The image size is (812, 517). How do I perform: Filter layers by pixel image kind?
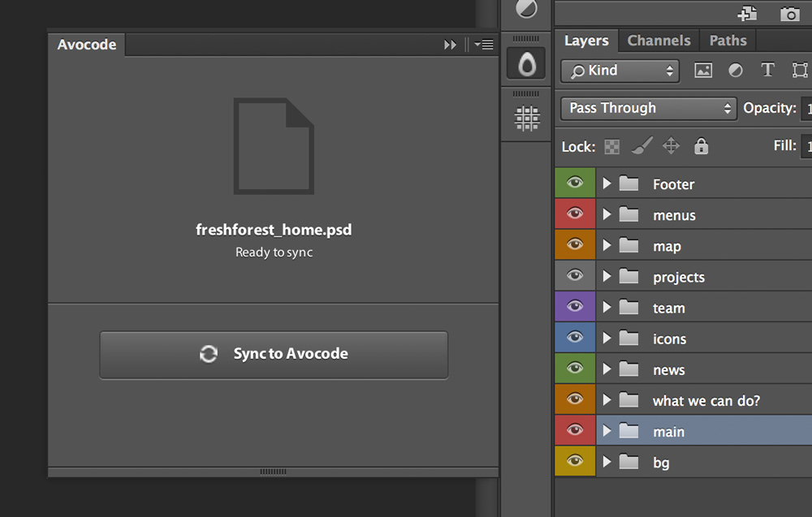(x=702, y=70)
